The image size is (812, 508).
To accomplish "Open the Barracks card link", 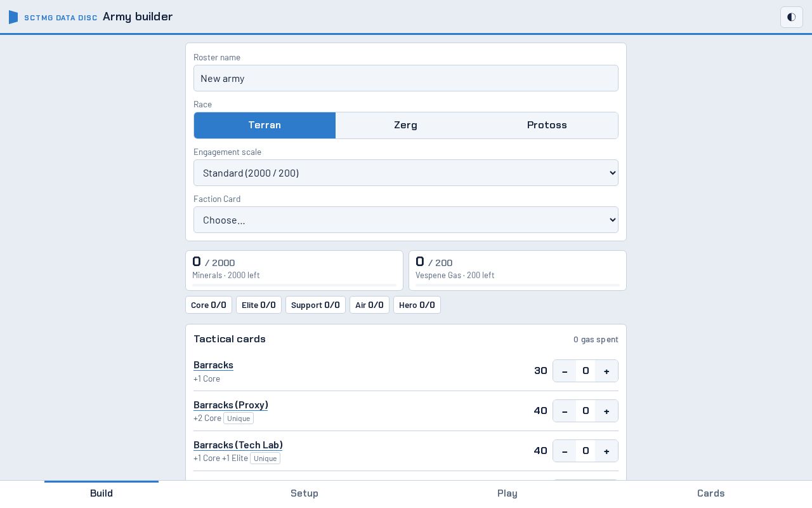I will (213, 365).
